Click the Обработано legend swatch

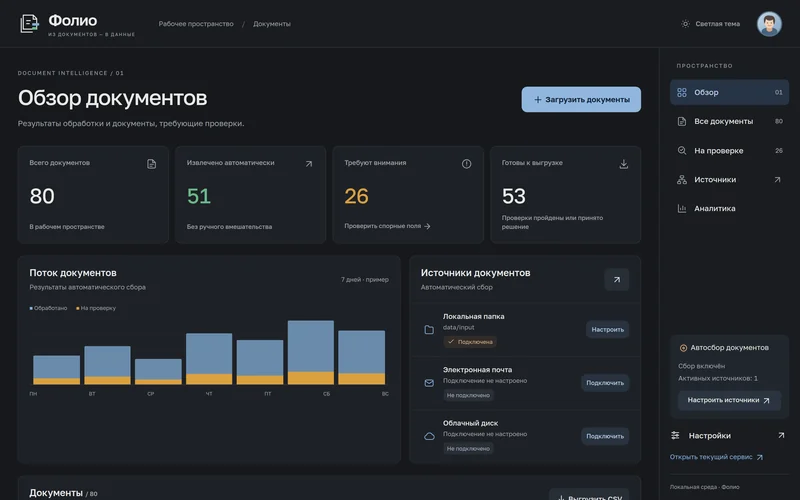31,308
